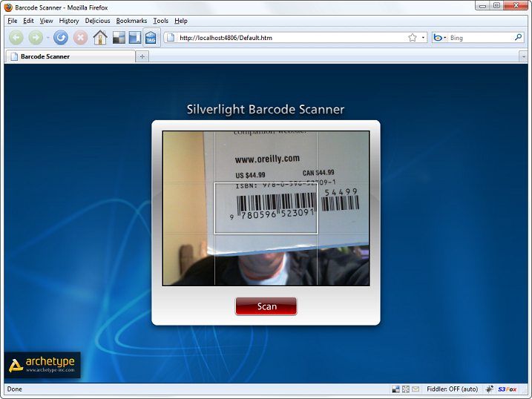Open the Tools menu
The image size is (532, 399).
point(160,21)
